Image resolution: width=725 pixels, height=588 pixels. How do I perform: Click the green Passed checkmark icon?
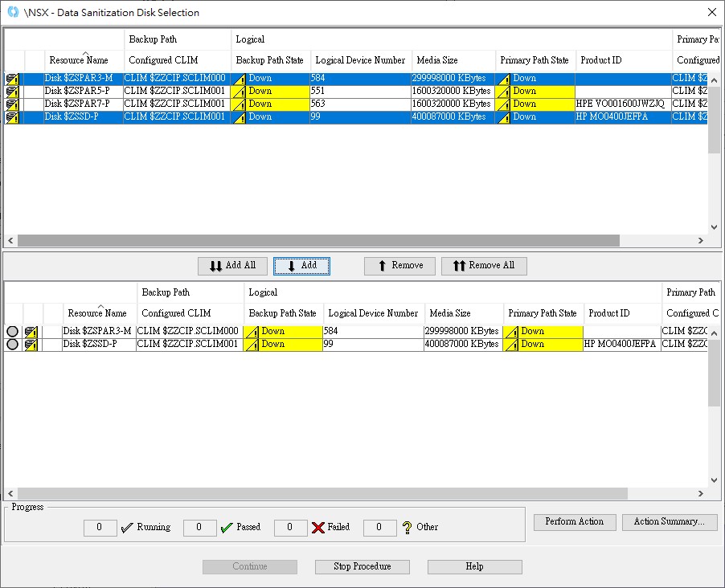point(227,528)
